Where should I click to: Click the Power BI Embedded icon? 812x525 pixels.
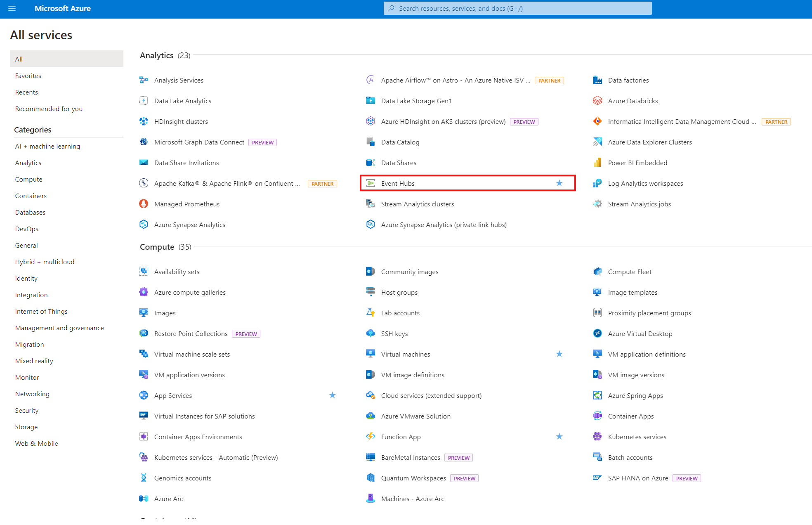(597, 163)
